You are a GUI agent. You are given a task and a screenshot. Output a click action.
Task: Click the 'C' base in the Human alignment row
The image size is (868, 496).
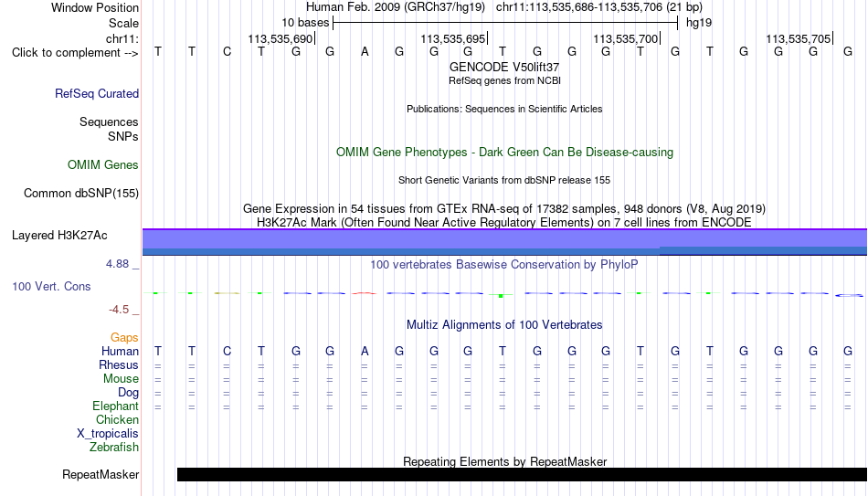pos(227,352)
